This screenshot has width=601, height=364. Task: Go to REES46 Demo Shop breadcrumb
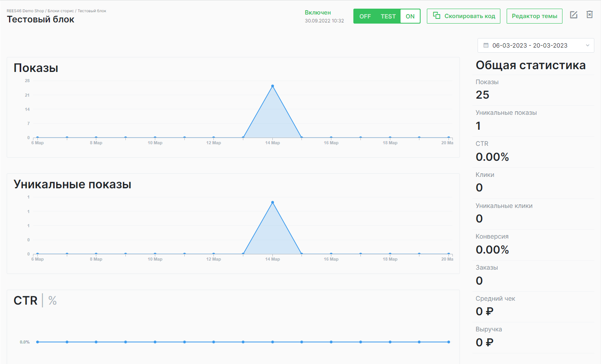pyautogui.click(x=25, y=11)
